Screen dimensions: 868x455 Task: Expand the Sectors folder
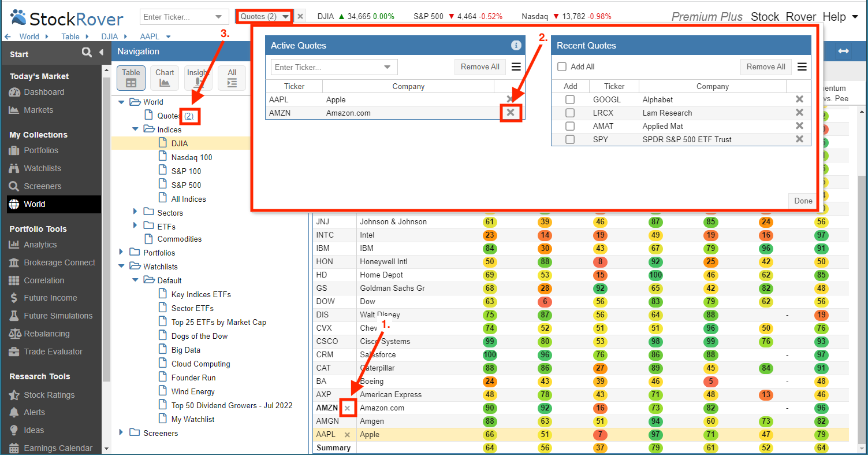[135, 212]
